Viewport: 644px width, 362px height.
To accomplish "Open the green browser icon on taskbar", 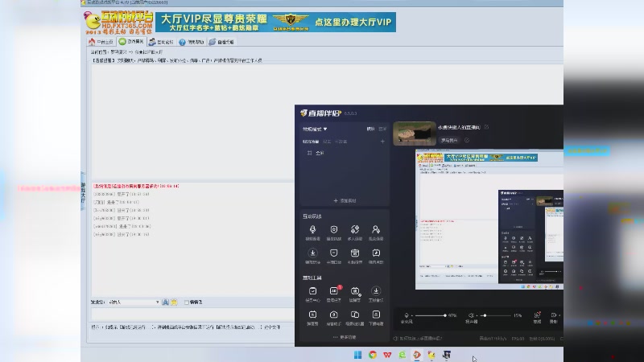I will 402,355.
